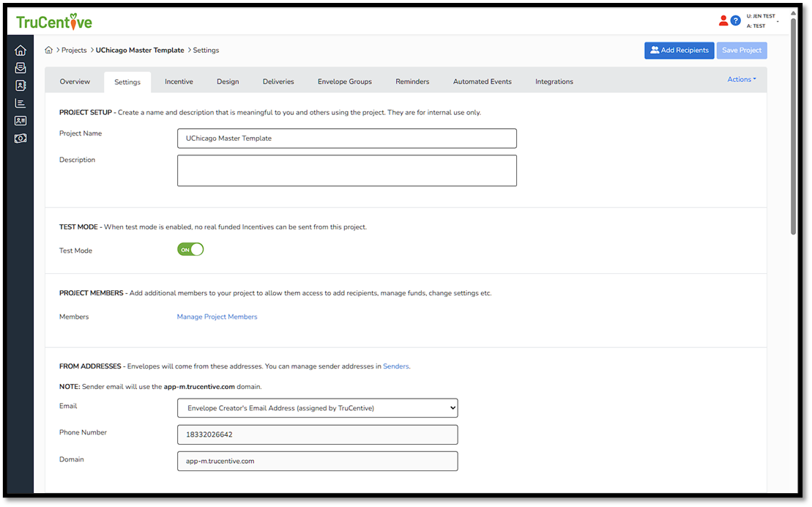This screenshot has width=812, height=507.
Task: Click the Add Recipients button
Action: [x=678, y=51]
